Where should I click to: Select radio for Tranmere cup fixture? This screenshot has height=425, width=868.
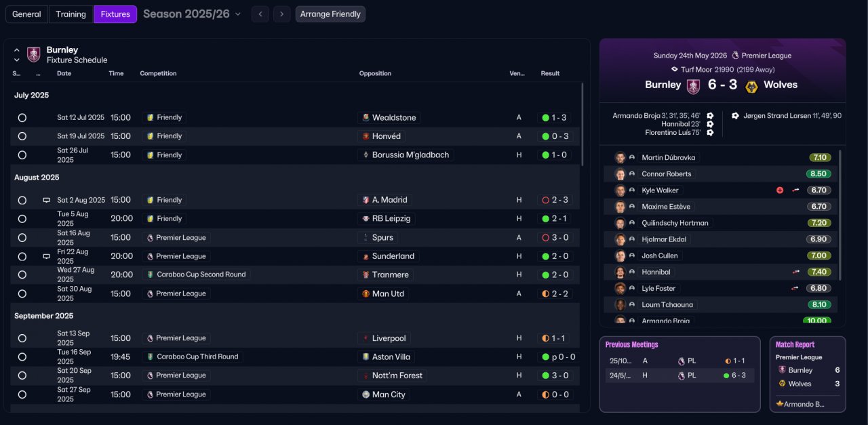click(x=22, y=275)
